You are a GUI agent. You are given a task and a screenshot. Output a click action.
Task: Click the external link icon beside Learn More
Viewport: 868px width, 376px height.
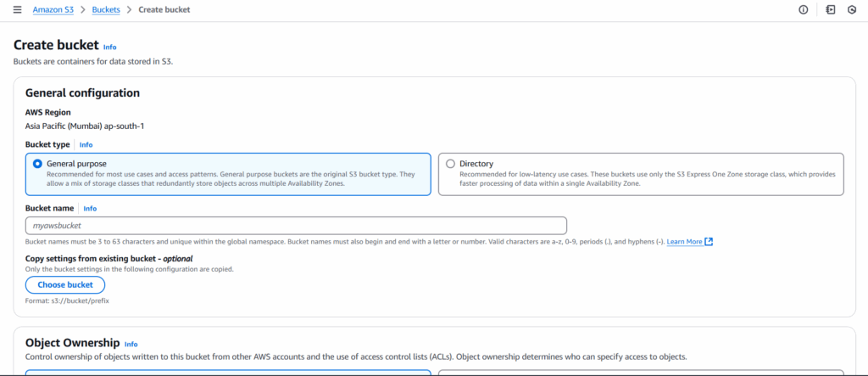click(x=709, y=242)
